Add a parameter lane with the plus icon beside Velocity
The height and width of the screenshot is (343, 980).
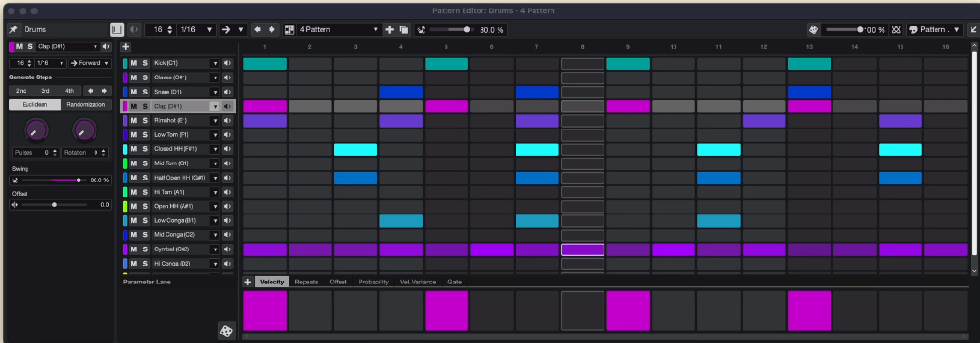pos(248,282)
